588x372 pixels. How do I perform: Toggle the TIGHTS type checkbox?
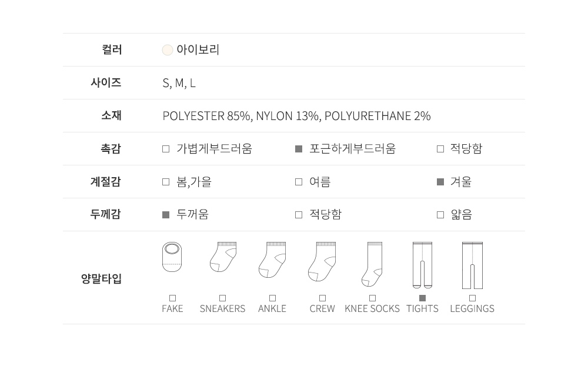click(x=422, y=298)
